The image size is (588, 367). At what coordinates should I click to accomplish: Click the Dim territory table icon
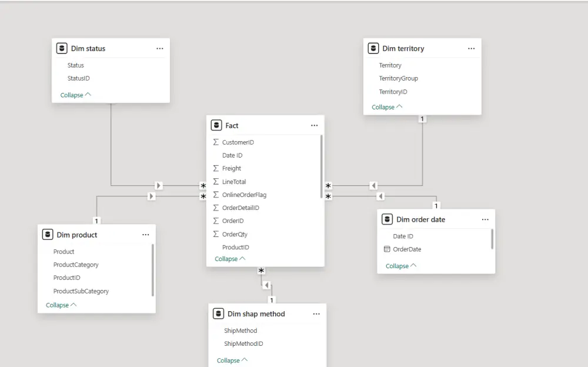click(x=373, y=48)
